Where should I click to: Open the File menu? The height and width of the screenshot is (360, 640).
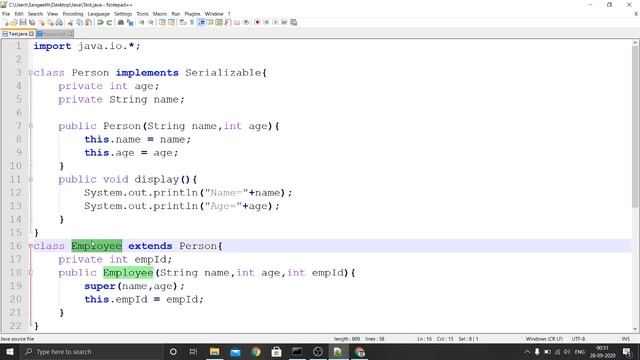(6, 14)
